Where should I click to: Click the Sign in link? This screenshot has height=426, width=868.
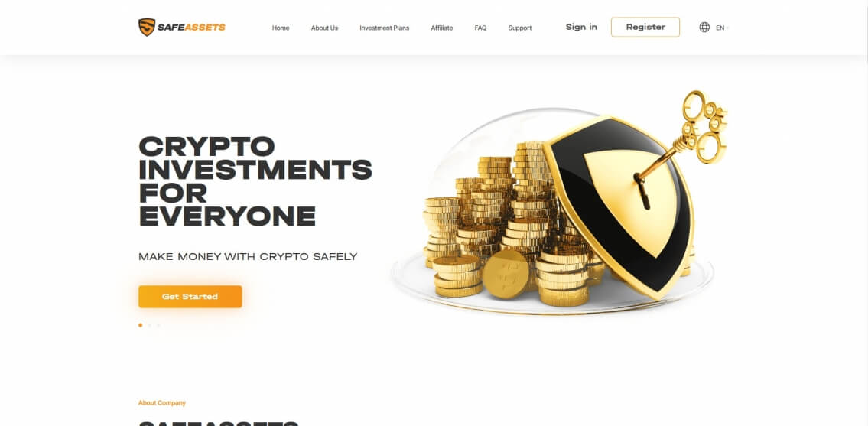[581, 27]
